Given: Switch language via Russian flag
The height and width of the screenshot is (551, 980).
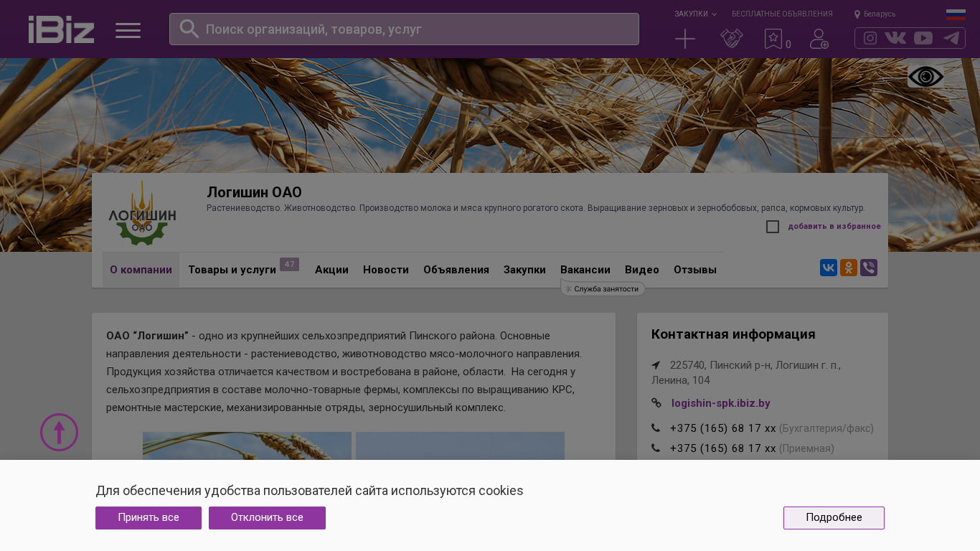Looking at the screenshot, I should click(x=956, y=14).
